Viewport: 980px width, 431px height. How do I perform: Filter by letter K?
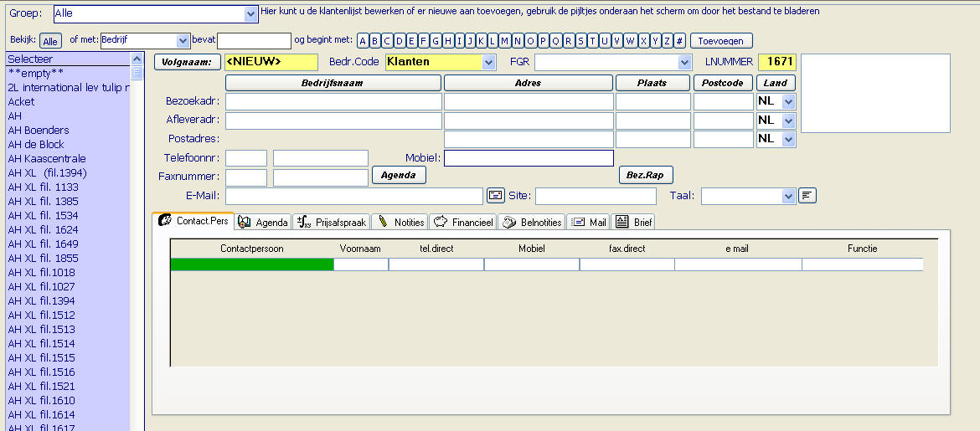[x=481, y=41]
